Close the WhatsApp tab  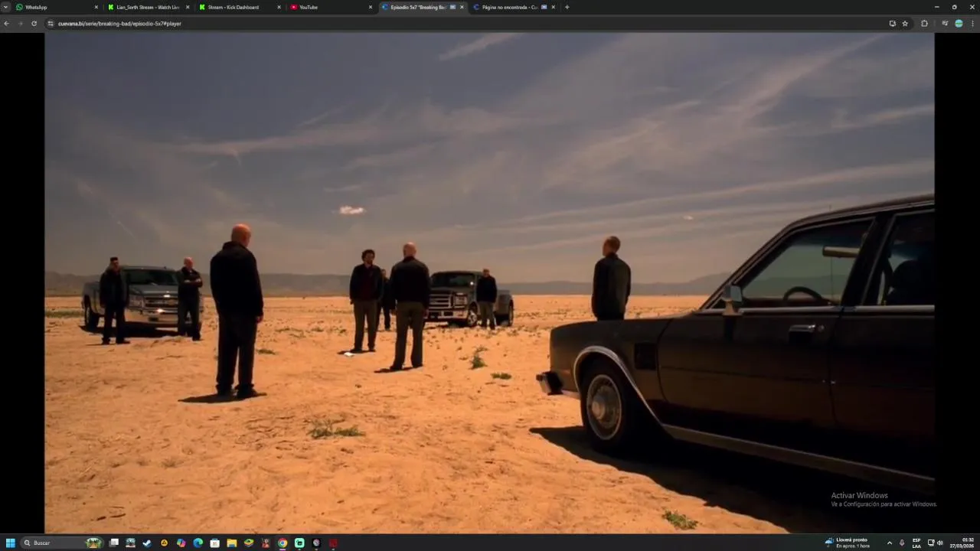click(x=96, y=7)
